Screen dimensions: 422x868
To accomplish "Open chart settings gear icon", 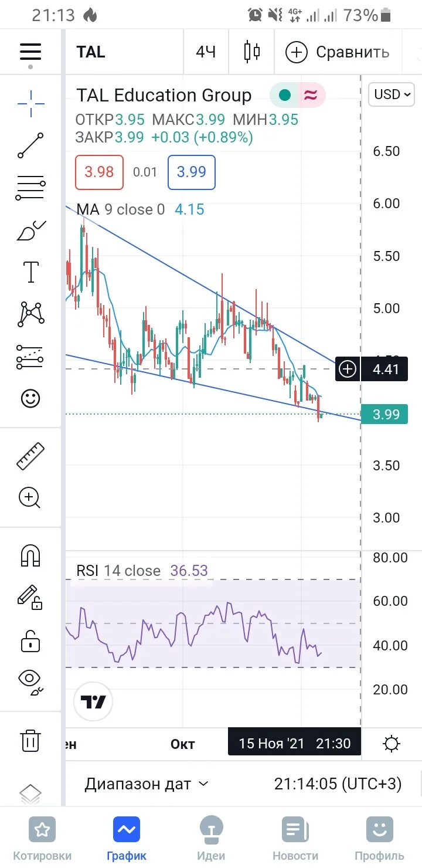I will point(392,744).
